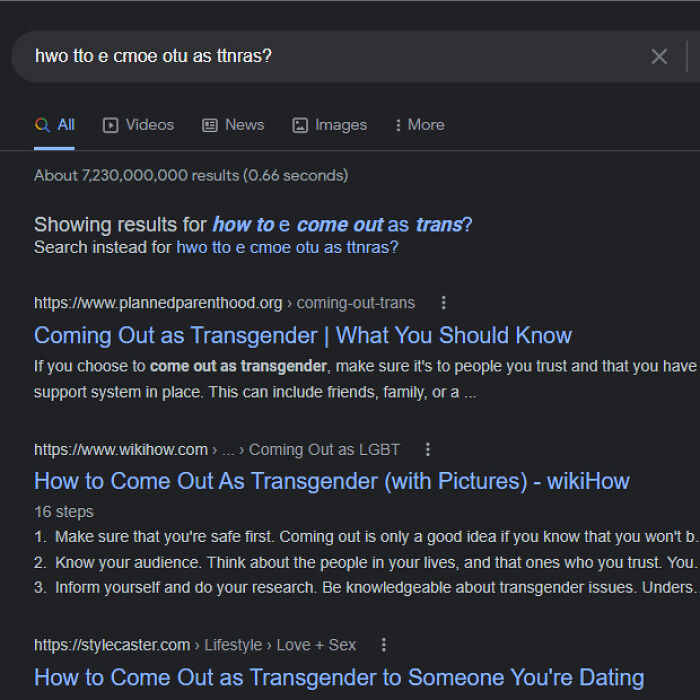Screen dimensions: 700x700
Task: Click the plannedparenthood.org URL breadcrumb
Action: point(158,303)
